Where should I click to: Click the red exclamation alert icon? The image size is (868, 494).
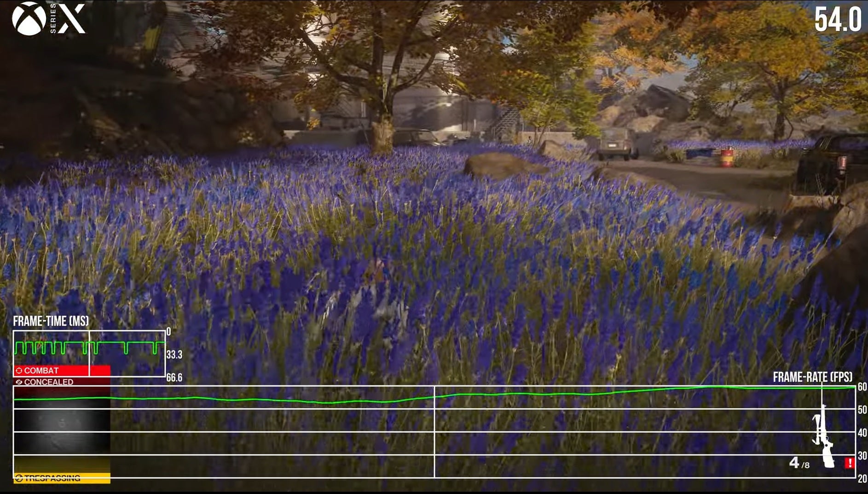pos(849,463)
